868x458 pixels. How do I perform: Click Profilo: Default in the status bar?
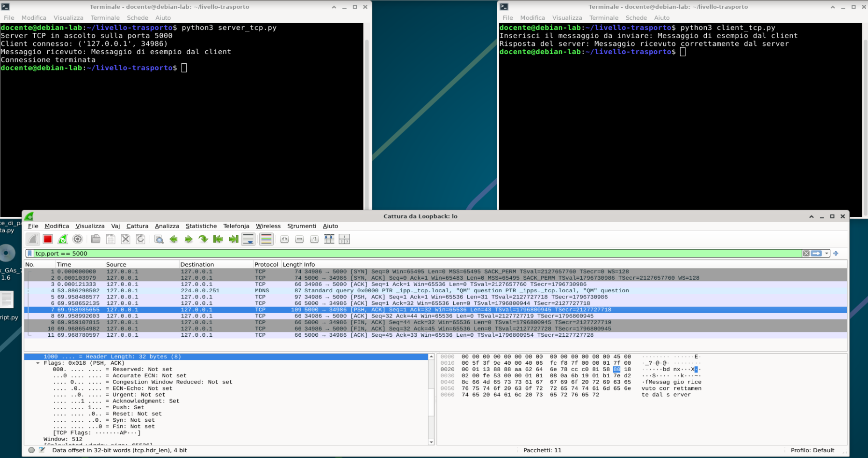tap(812, 450)
